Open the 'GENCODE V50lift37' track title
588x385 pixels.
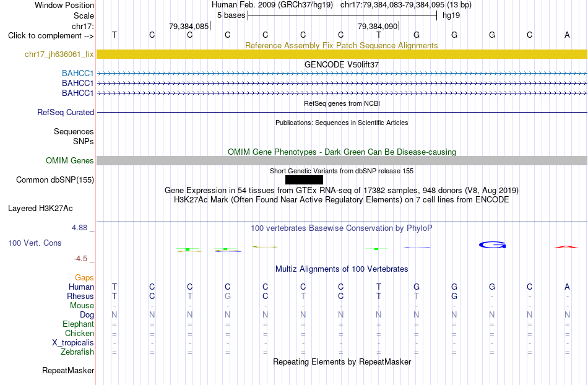[x=341, y=64]
